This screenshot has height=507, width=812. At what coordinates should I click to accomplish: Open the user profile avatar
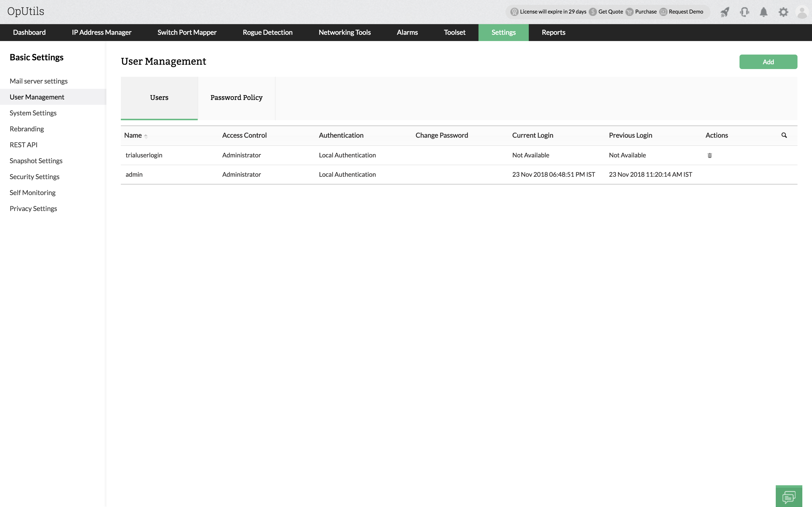tap(802, 12)
